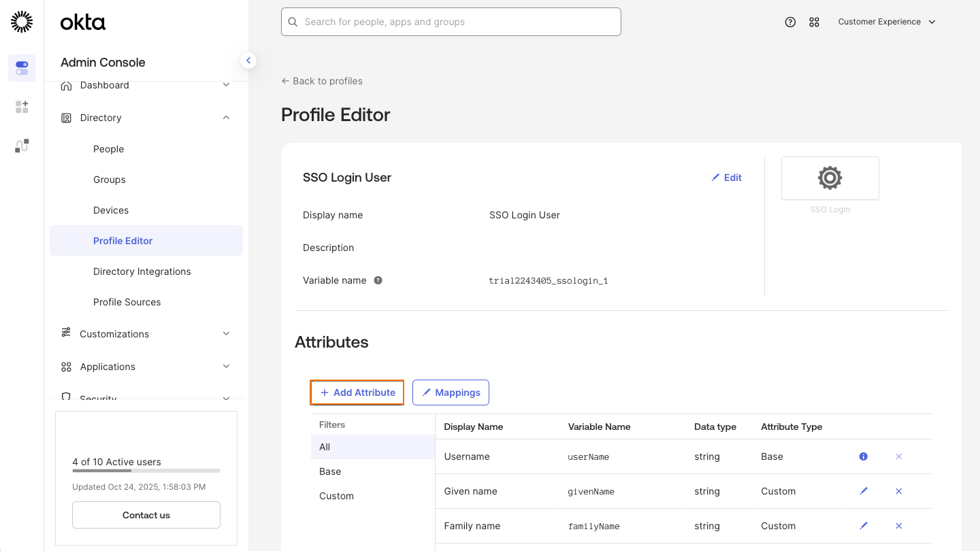
Task: Click the add-apps icon in the left rail
Action: coord(21,107)
